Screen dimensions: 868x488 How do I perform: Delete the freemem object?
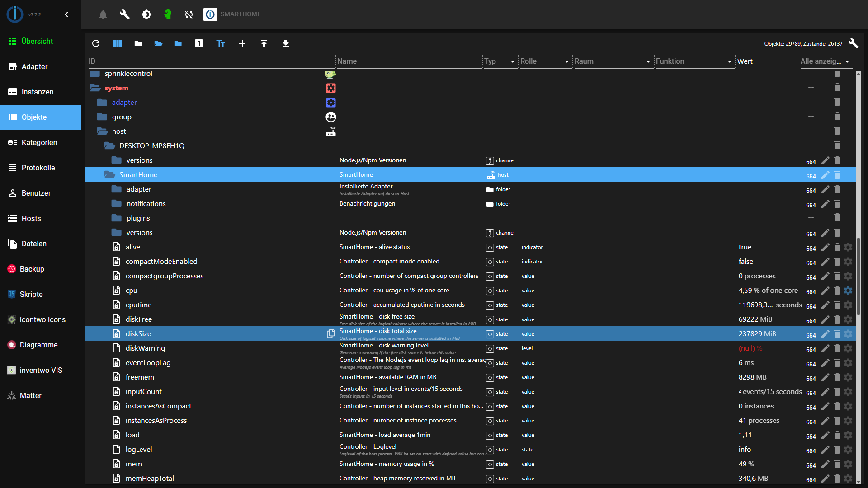pyautogui.click(x=837, y=377)
